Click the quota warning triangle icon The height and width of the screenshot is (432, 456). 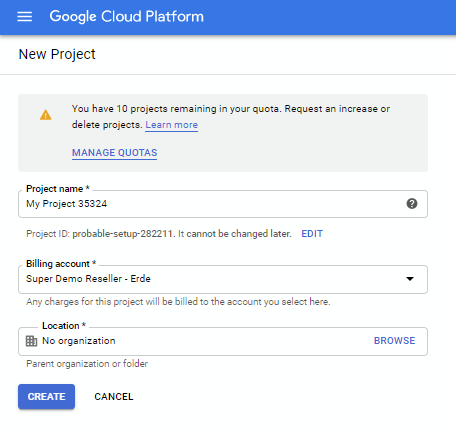click(x=46, y=115)
